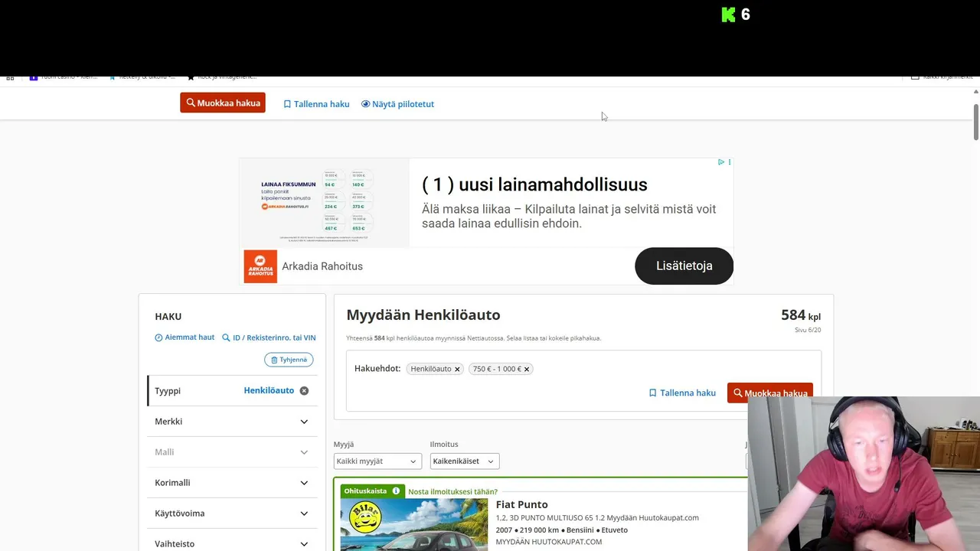980x551 pixels.
Task: Expand the Merkki filter
Action: [232, 422]
